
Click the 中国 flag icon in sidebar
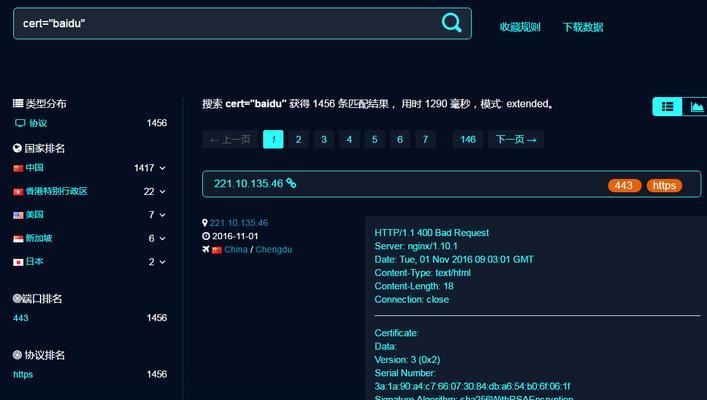point(18,168)
